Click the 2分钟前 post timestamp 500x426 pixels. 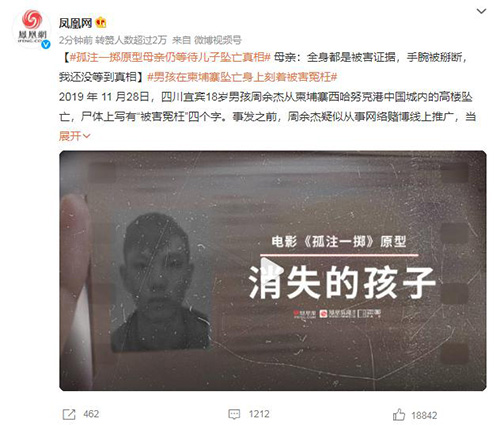76,40
